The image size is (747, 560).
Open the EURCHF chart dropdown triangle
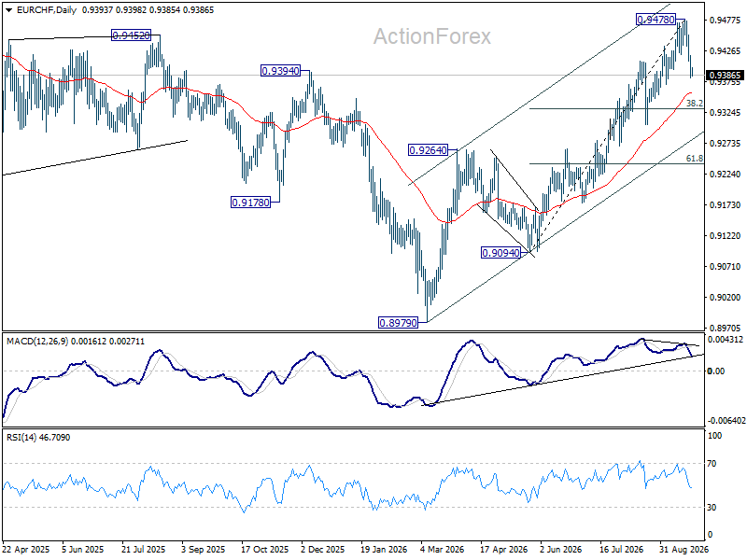[x=8, y=10]
